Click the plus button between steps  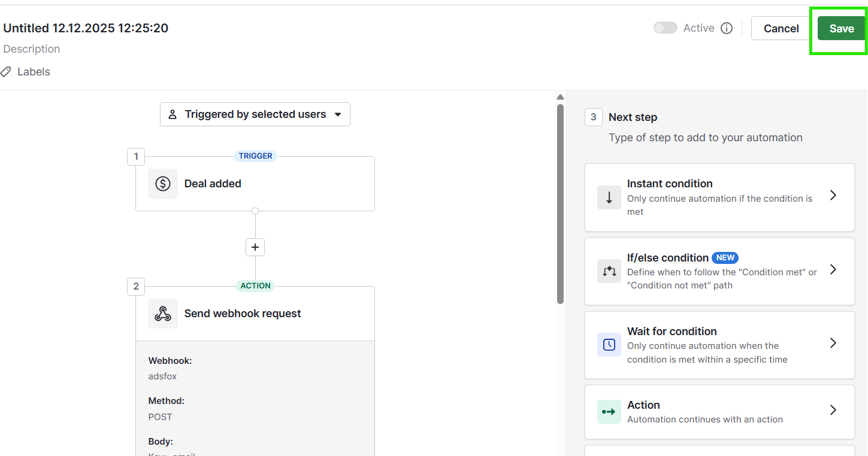(x=255, y=247)
